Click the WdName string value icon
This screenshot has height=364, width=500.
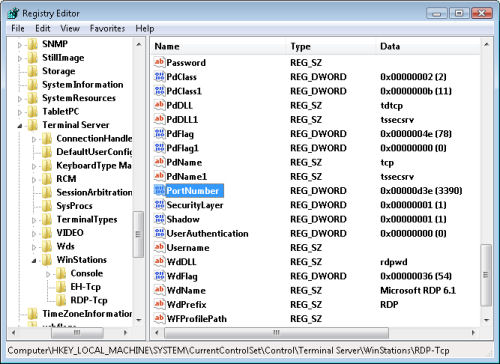click(x=159, y=290)
